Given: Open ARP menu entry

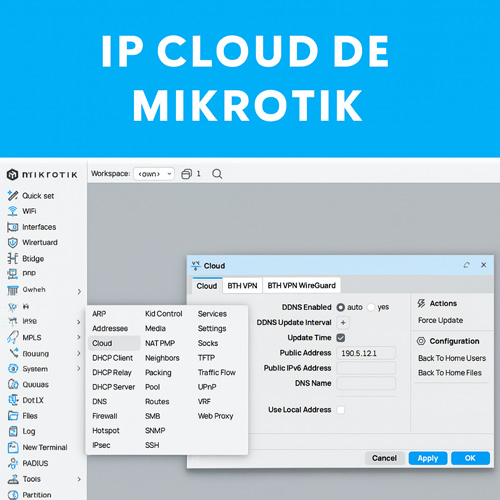Looking at the screenshot, I should (x=99, y=314).
